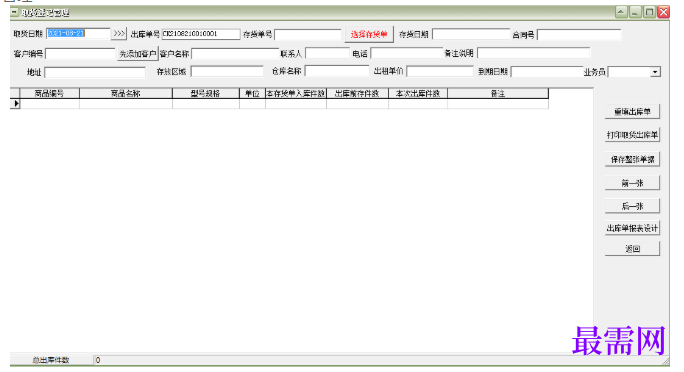Open the 业务员 dropdown arrow
Image resolution: width=684 pixels, height=372 pixels.
point(655,72)
